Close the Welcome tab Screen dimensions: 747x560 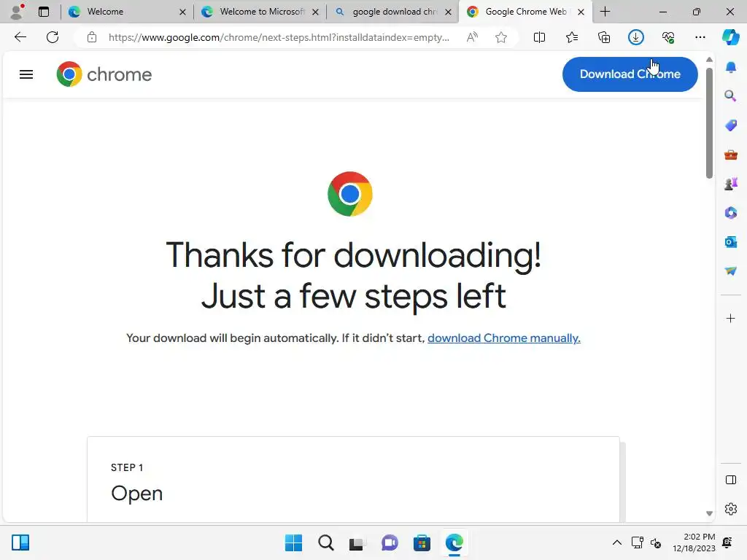(x=182, y=12)
